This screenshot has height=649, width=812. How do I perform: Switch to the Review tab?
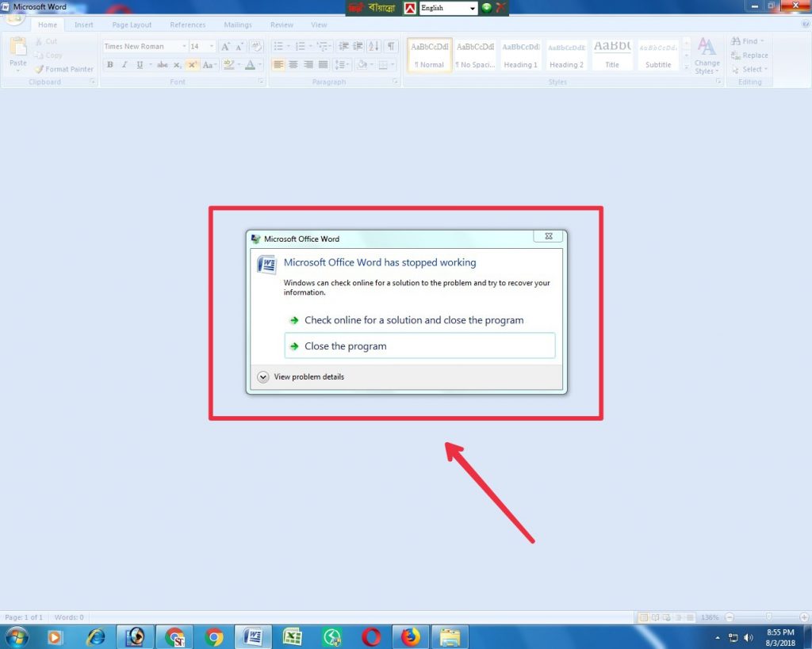click(282, 25)
